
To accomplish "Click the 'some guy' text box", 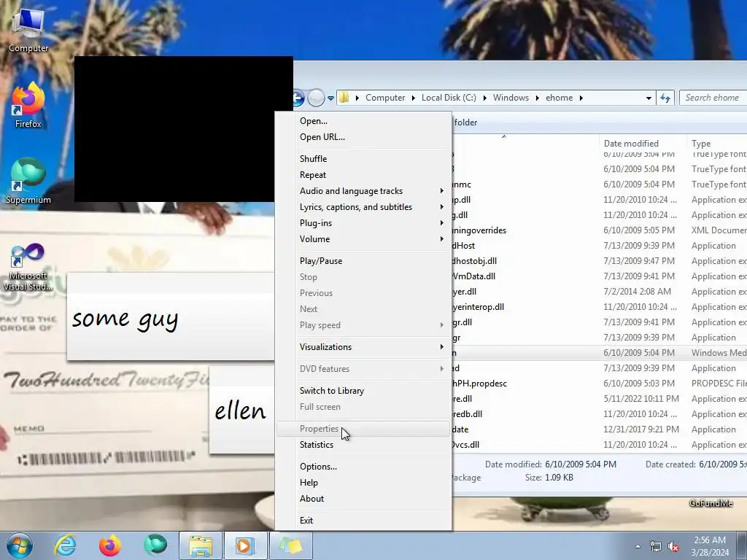I will pyautogui.click(x=171, y=316).
